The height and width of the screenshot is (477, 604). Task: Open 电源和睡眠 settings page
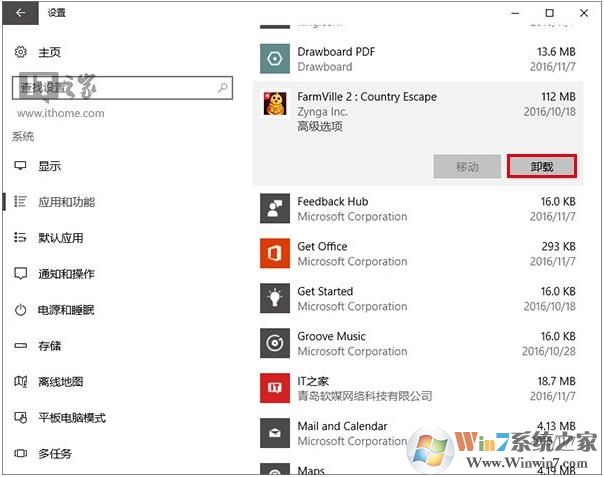[x=66, y=310]
